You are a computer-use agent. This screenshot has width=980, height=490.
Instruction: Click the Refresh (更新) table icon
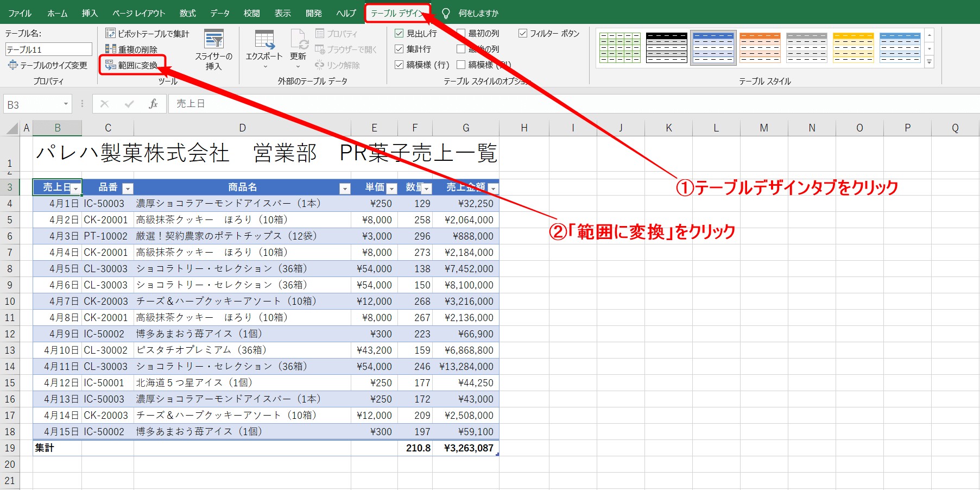(x=299, y=40)
